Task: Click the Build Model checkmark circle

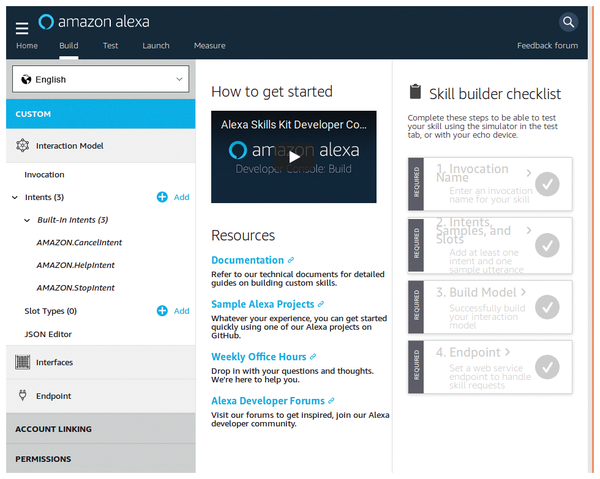Action: coord(547,307)
